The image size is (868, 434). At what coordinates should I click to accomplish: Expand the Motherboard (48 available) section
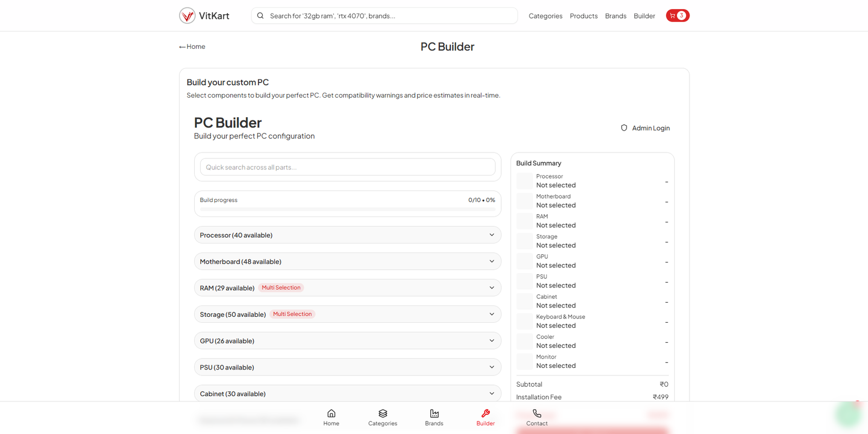[x=348, y=261]
